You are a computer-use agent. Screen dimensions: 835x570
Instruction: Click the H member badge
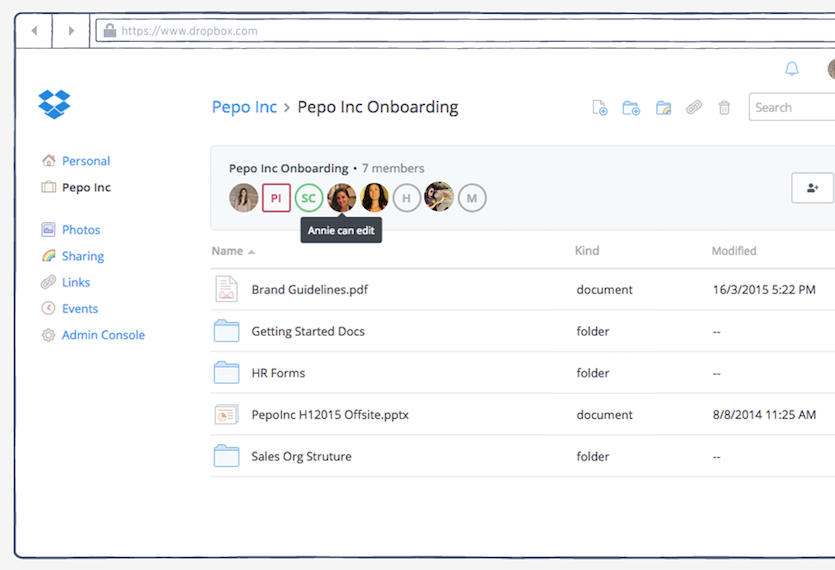click(407, 198)
